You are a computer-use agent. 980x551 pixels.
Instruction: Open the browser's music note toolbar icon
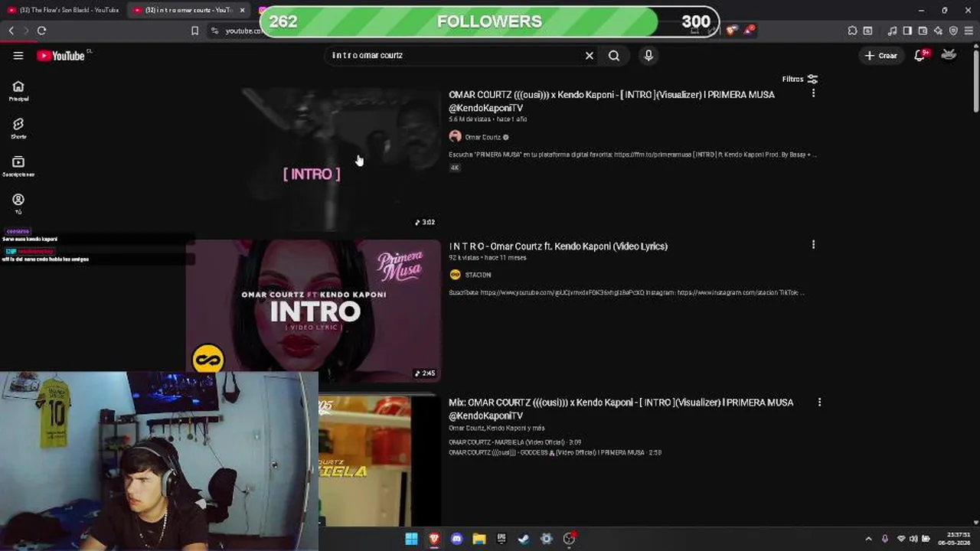point(892,31)
